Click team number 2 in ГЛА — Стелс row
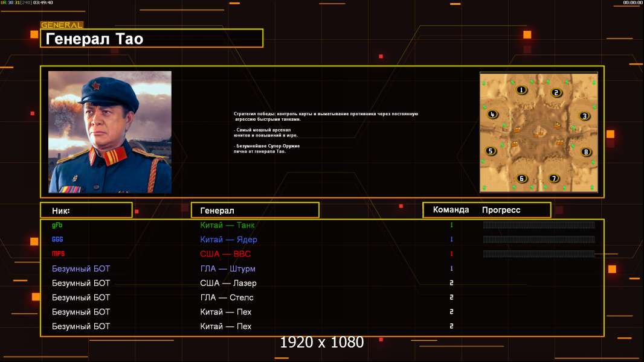 (451, 297)
